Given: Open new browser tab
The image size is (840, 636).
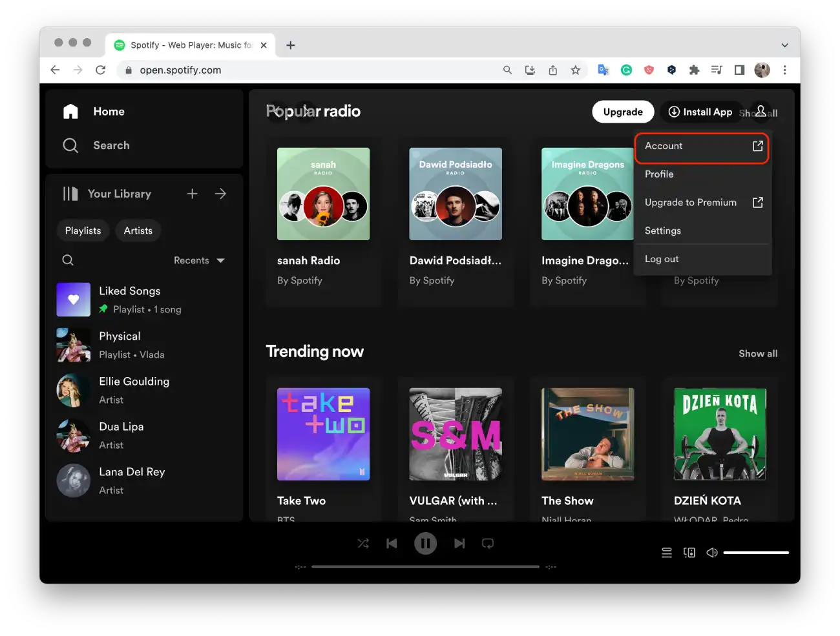Looking at the screenshot, I should tap(291, 45).
